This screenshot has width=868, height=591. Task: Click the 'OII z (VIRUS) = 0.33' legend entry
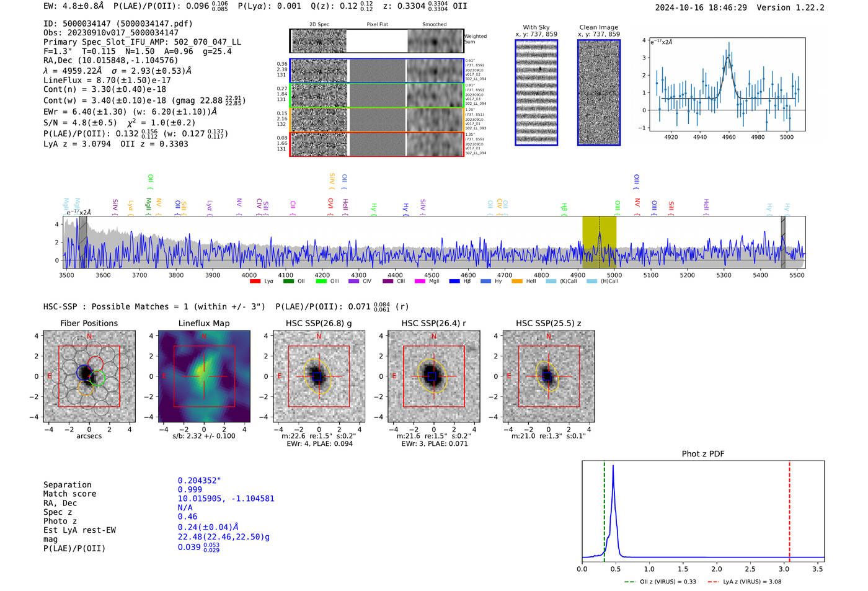point(660,582)
